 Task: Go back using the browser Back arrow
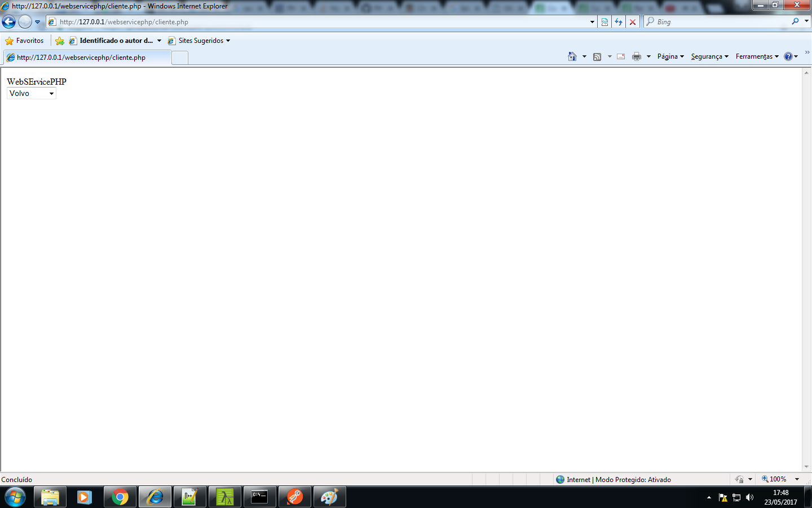tap(8, 22)
